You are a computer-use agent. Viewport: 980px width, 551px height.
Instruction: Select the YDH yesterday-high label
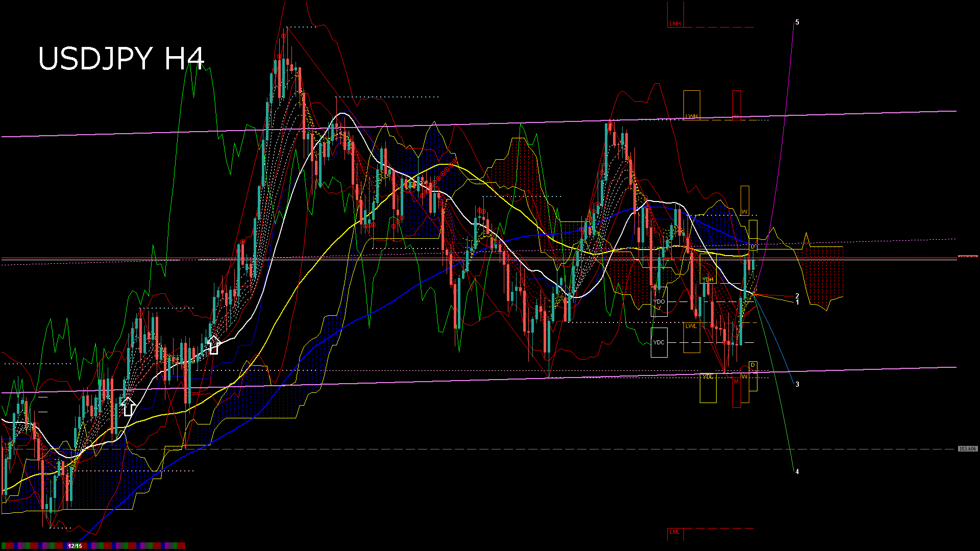[x=708, y=280]
